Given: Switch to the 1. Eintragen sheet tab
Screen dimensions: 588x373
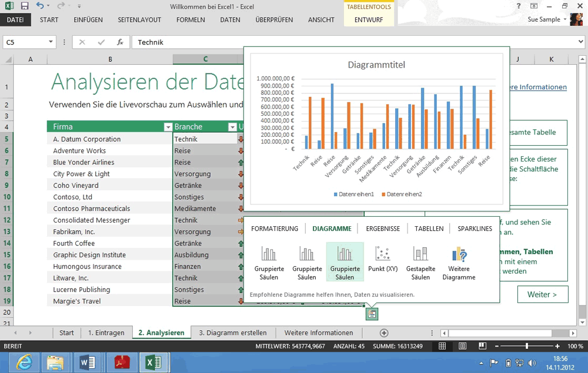Looking at the screenshot, I should [106, 332].
